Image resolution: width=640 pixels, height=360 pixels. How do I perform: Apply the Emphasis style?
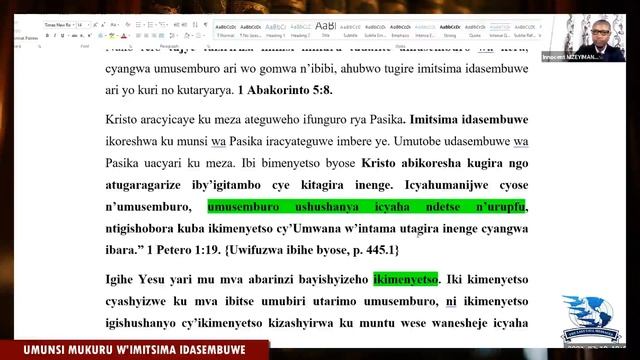[x=400, y=31]
